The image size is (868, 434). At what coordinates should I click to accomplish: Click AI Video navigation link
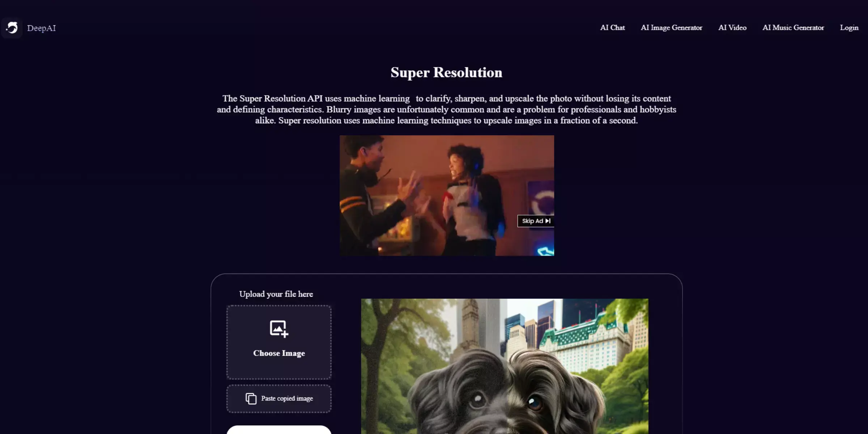pyautogui.click(x=732, y=27)
